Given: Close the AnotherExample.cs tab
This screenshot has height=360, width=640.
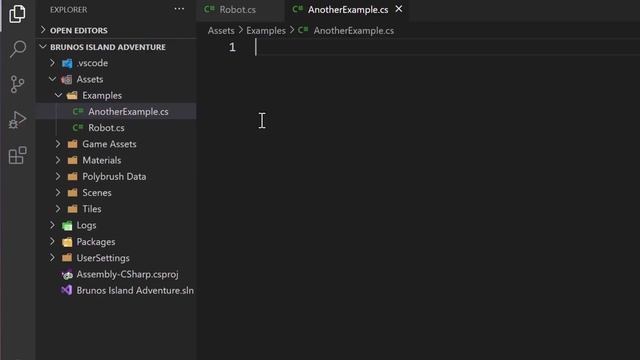Looking at the screenshot, I should tap(399, 9).
